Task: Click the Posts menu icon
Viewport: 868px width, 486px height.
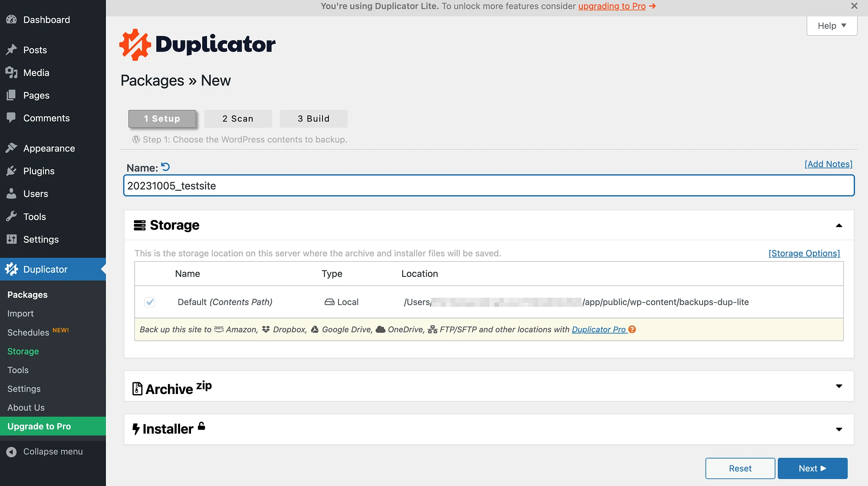Action: point(11,49)
